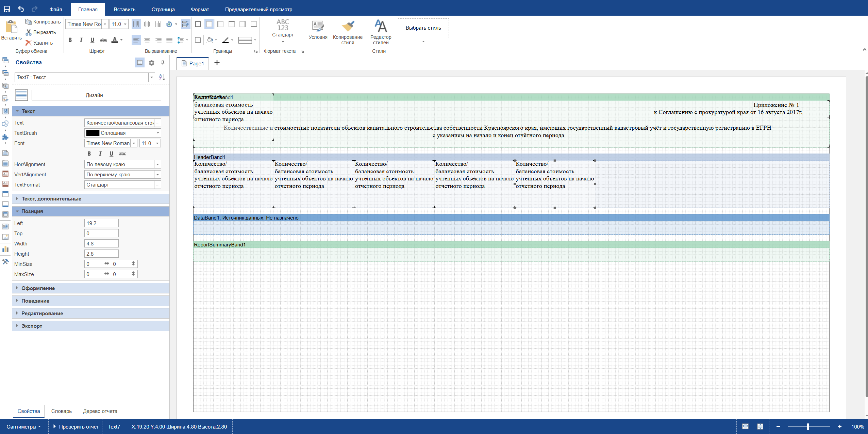The height and width of the screenshot is (434, 868).
Task: Toggle the highlighted no-border icon
Action: click(209, 24)
